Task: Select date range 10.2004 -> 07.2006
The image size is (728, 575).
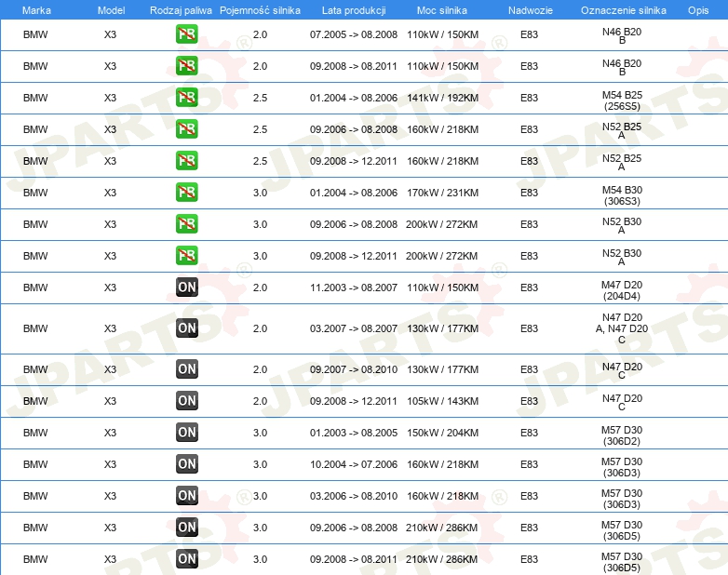Action: tap(354, 463)
